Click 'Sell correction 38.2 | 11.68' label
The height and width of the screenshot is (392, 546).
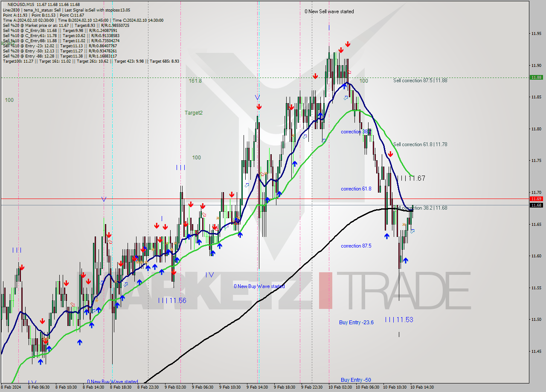coord(420,208)
